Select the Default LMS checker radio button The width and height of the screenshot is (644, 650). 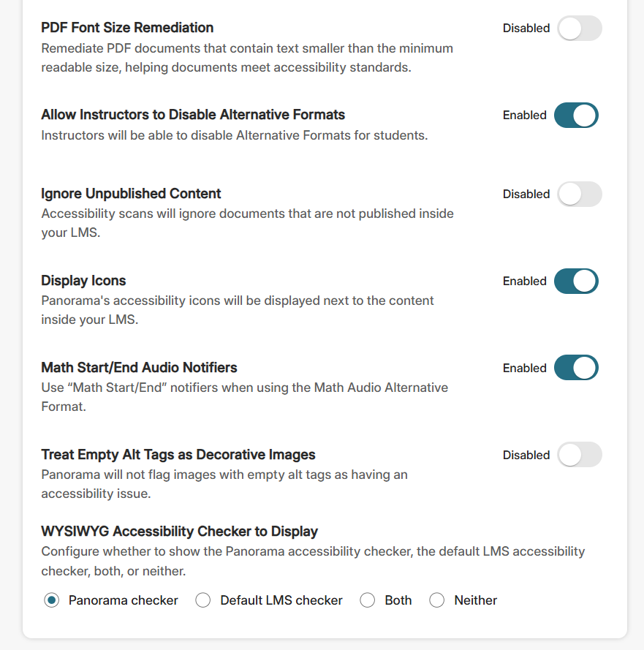coord(202,600)
